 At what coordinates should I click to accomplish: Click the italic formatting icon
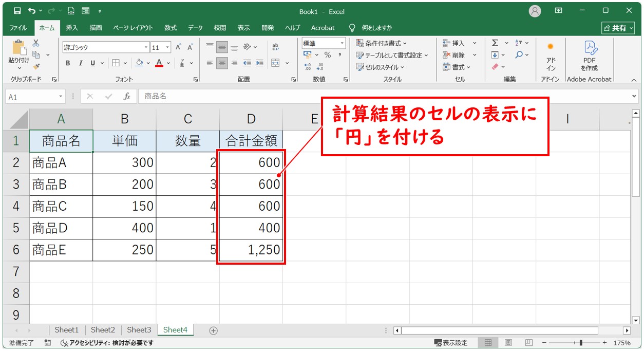coord(81,63)
